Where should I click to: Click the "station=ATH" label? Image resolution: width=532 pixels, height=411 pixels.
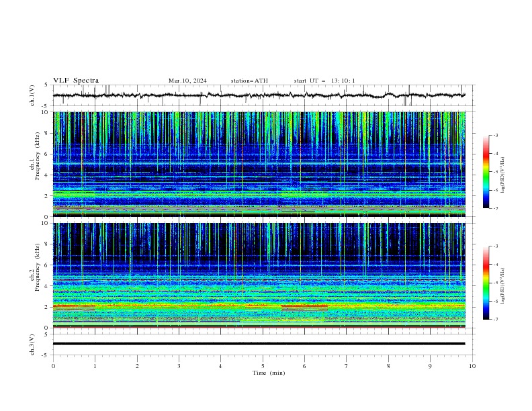(249, 81)
